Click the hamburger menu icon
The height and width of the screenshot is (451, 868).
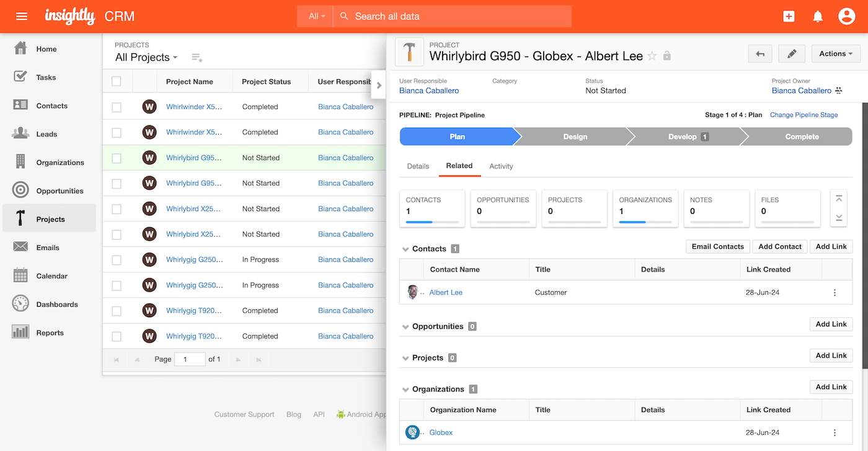(22, 16)
